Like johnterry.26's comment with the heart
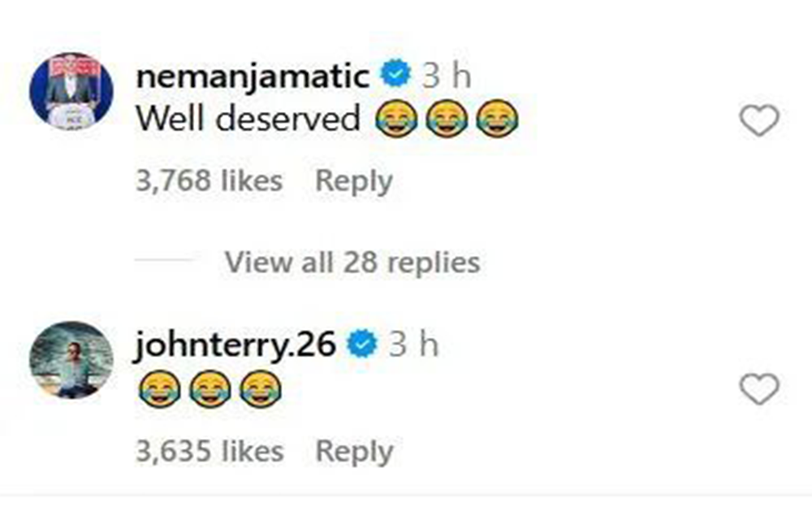Screen dimensions: 812x508 pos(759,391)
